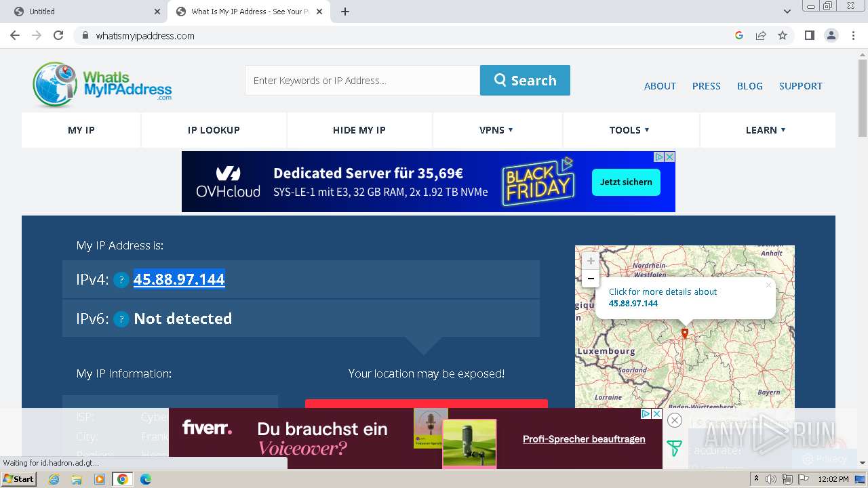Click the 45.88.97.144 link in map popup

(633, 303)
